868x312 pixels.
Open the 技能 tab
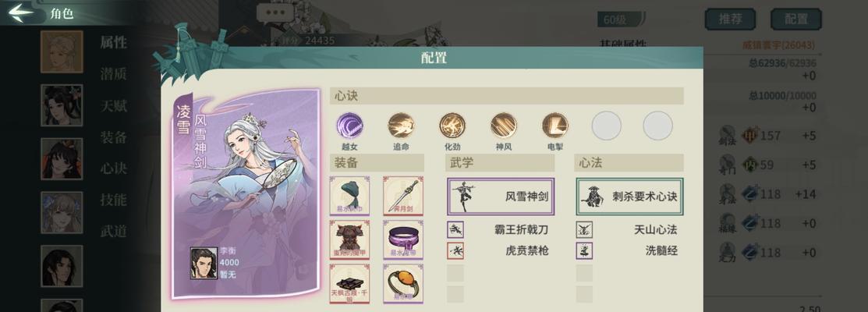(x=114, y=200)
